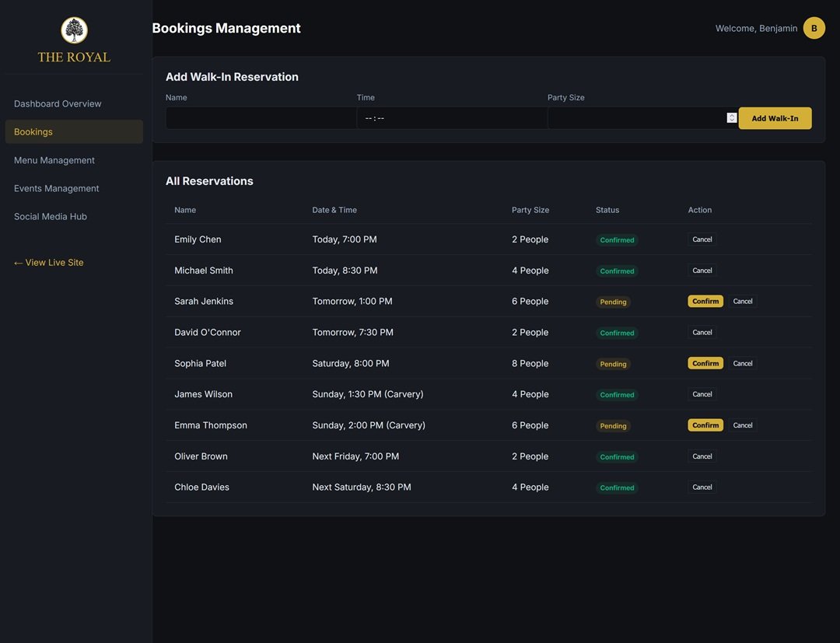Select the name Emily Chen
Screen dimensions: 840x643
pos(198,239)
